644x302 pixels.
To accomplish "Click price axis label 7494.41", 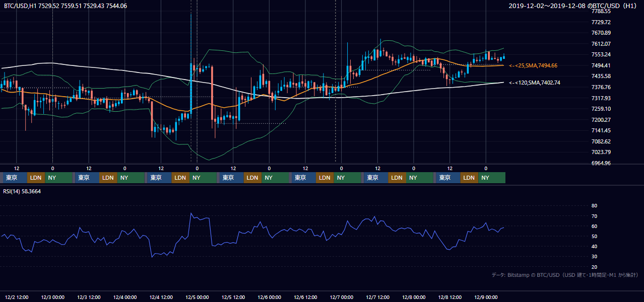I will (601, 65).
